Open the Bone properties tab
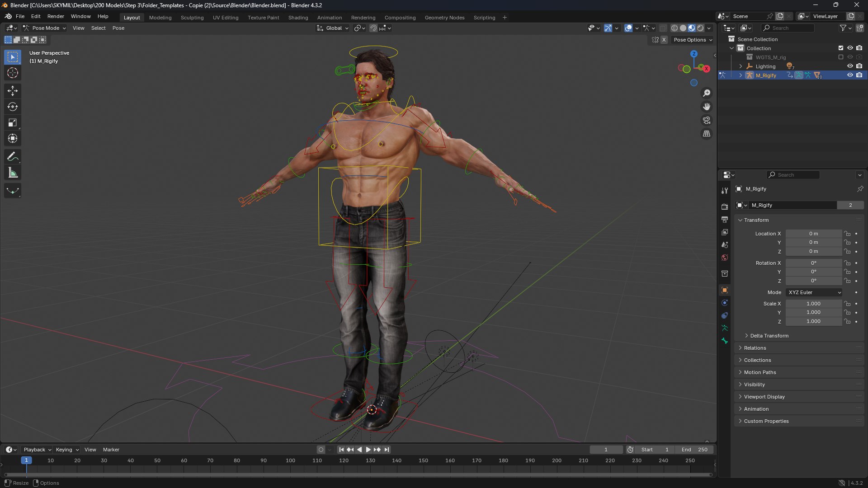The height and width of the screenshot is (488, 868). (725, 341)
